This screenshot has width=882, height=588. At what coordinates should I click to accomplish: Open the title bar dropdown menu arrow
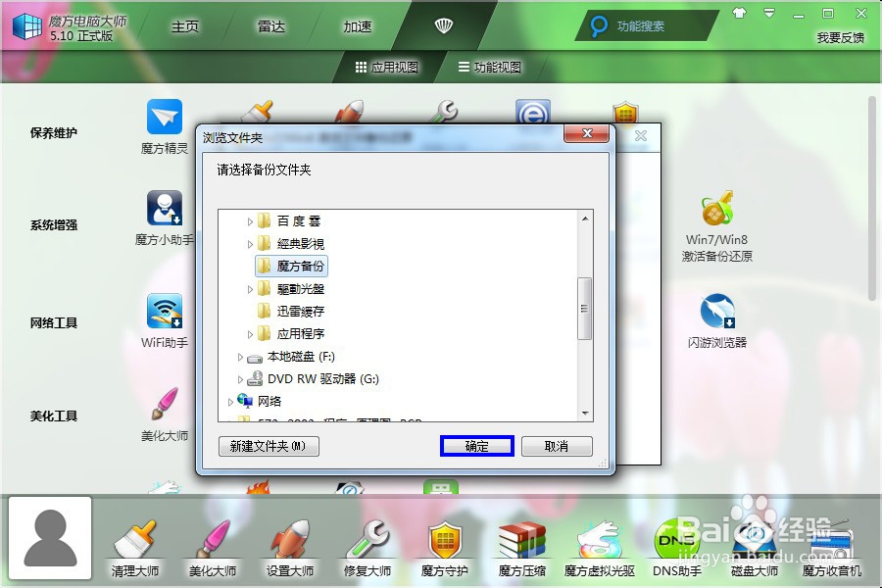769,13
